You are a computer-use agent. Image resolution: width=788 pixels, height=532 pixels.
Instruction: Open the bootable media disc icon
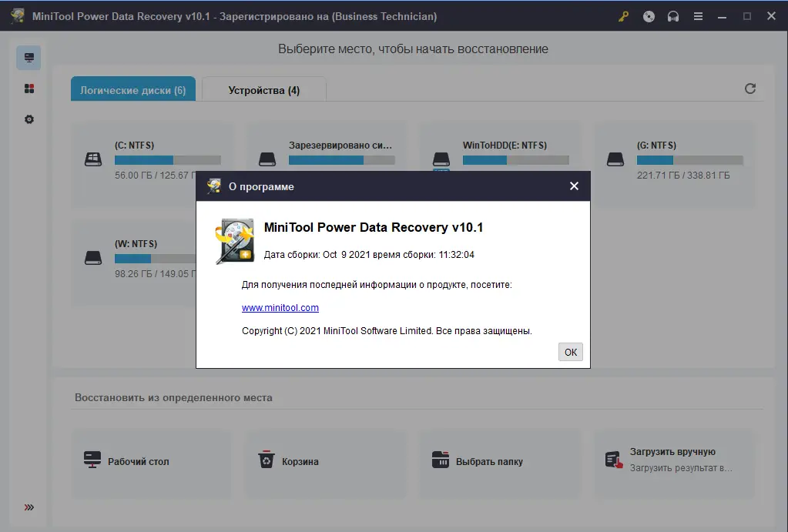(x=649, y=17)
